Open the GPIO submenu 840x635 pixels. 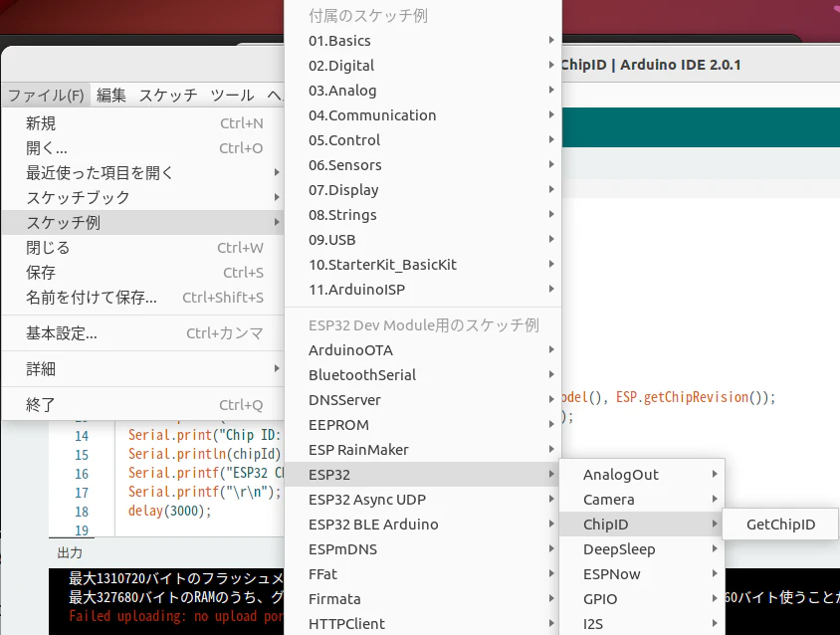click(x=642, y=599)
